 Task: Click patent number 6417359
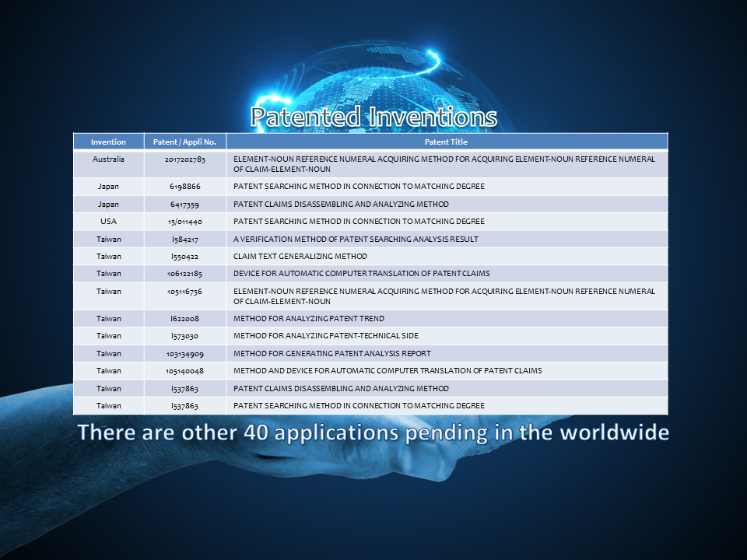(185, 205)
